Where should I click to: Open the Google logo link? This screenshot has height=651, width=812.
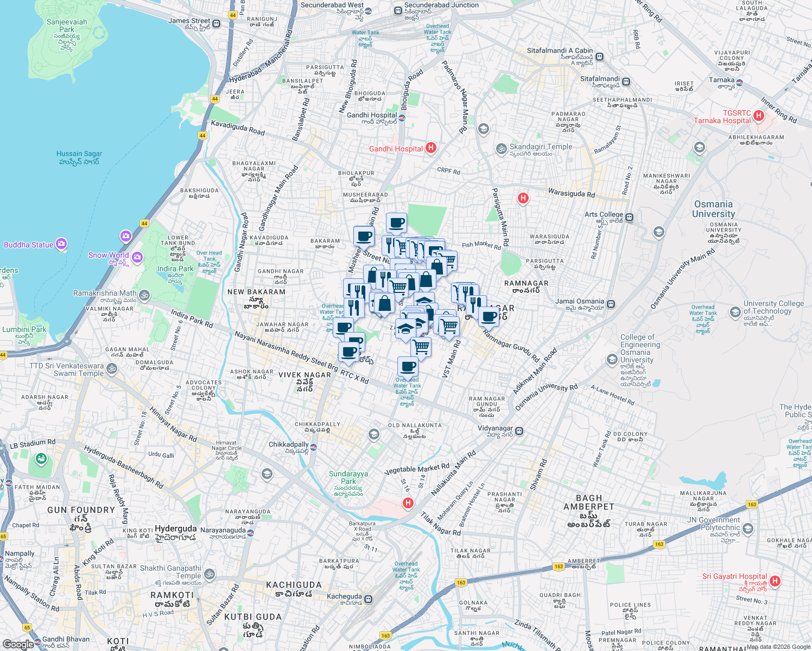(18, 644)
